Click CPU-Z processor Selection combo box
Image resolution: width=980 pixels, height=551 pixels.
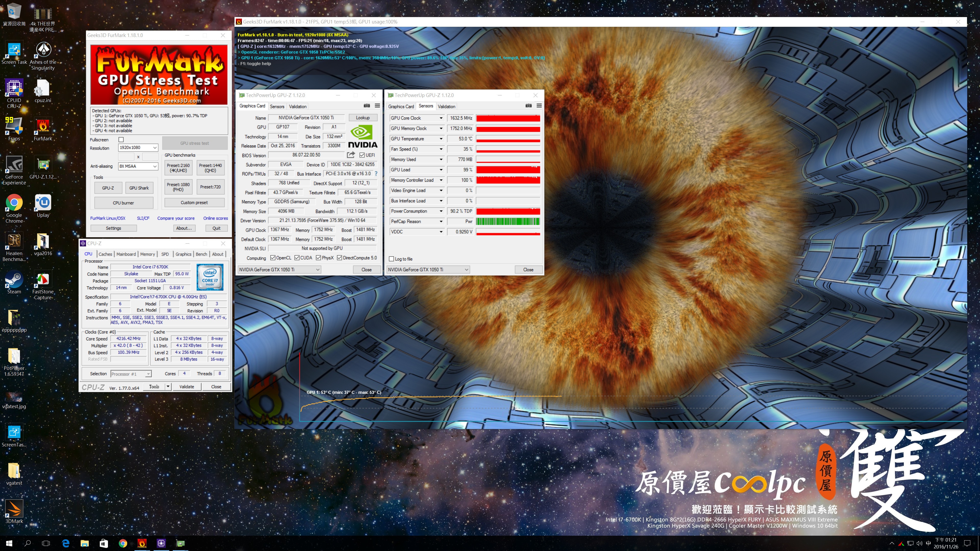131,374
